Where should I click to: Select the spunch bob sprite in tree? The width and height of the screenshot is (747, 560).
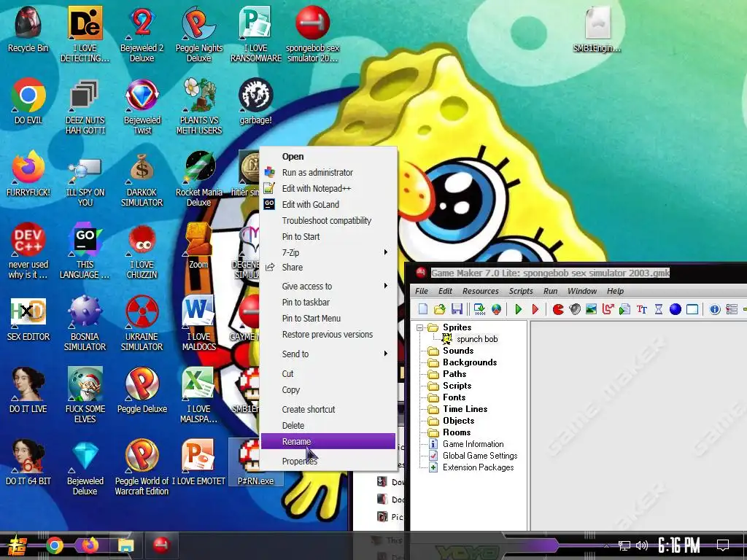[x=477, y=338]
